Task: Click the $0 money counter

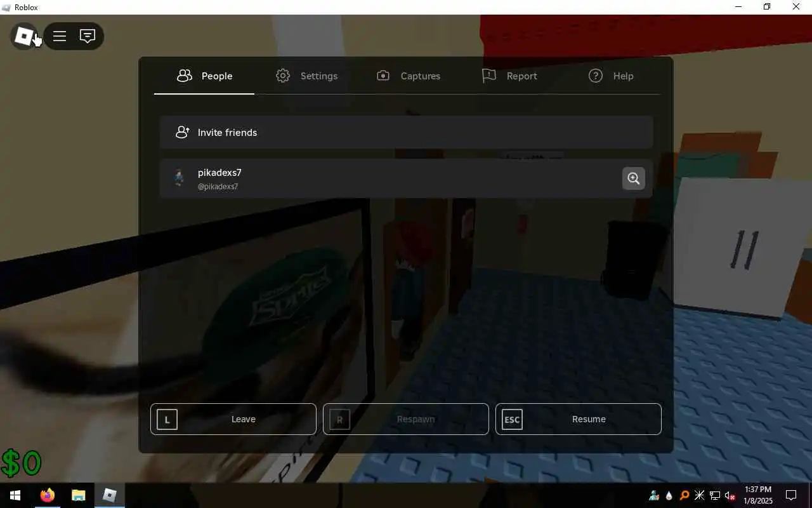Action: tap(21, 463)
